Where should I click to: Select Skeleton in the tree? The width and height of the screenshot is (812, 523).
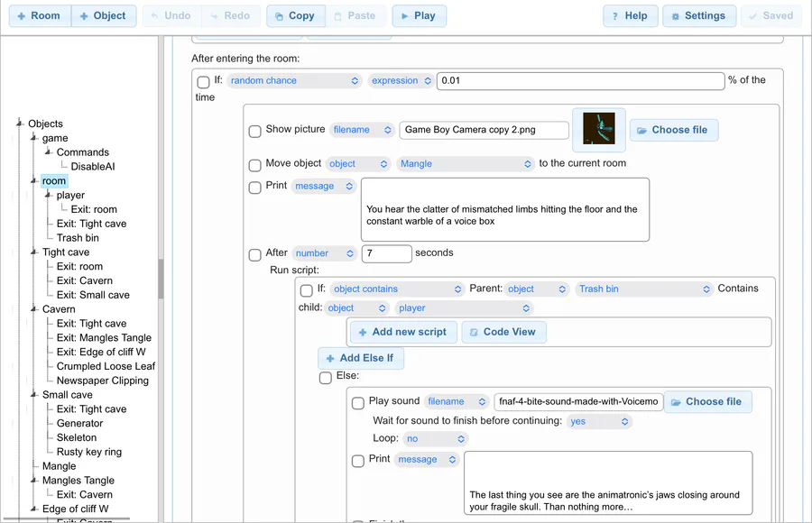tap(77, 437)
